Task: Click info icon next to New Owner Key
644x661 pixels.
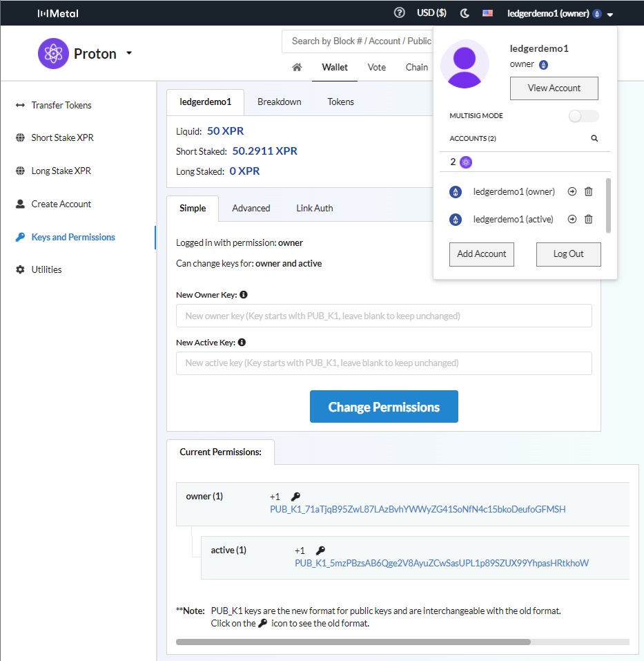Action: [243, 295]
